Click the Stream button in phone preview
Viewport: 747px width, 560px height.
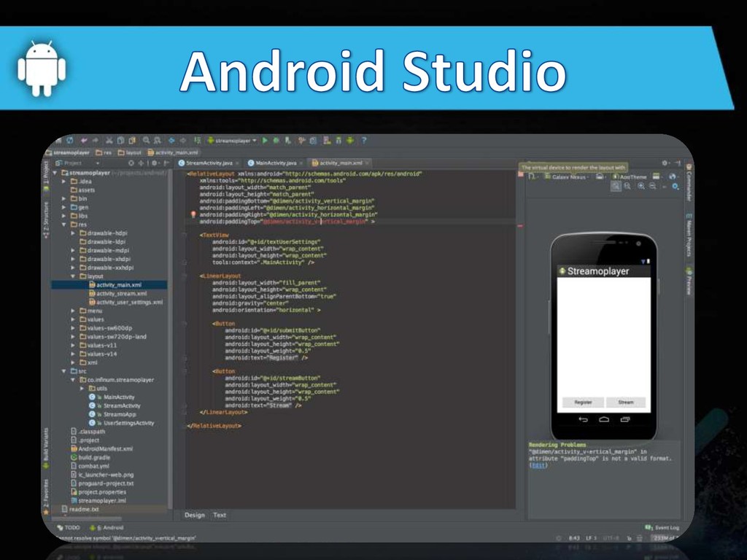point(625,402)
